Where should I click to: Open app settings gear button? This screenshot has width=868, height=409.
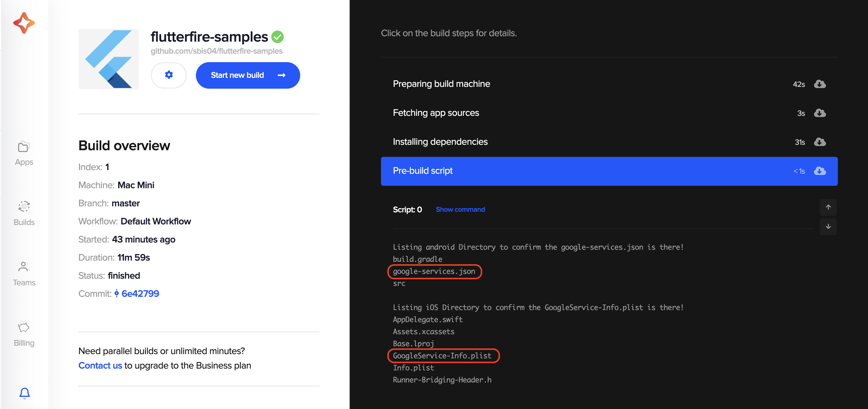(169, 75)
